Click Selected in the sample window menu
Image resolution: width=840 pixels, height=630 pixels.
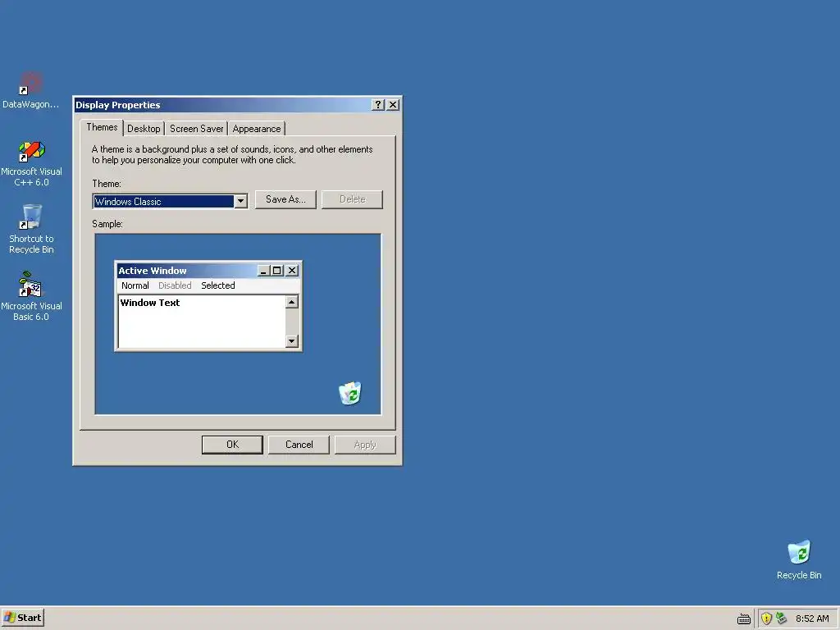(218, 285)
